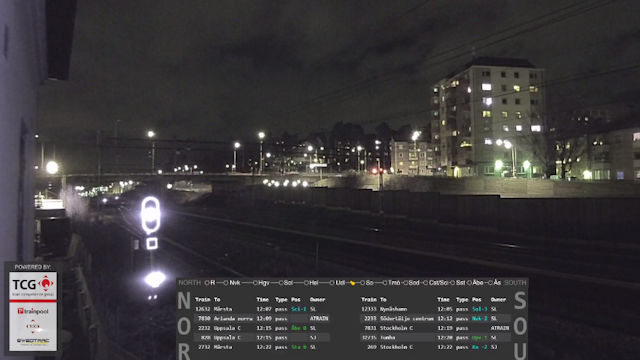Click the trainpool logo in sponsor panel
This screenshot has height=360, width=640.
(x=33, y=311)
